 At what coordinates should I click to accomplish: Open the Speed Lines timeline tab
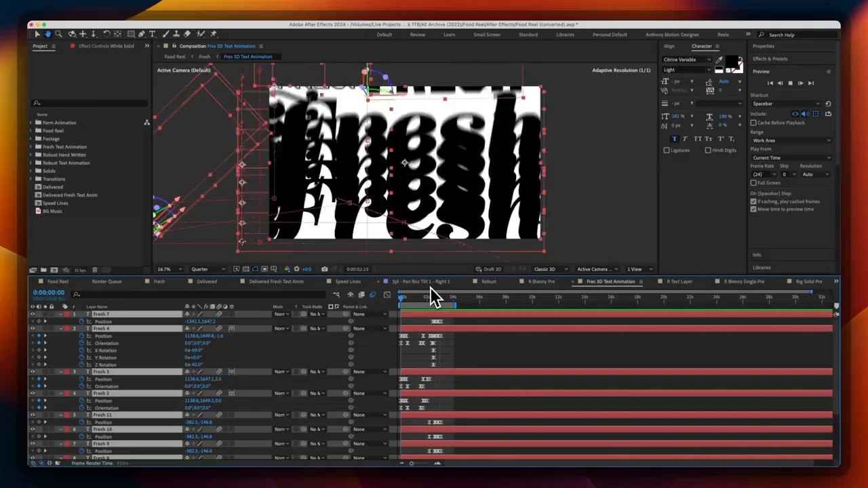pyautogui.click(x=348, y=281)
